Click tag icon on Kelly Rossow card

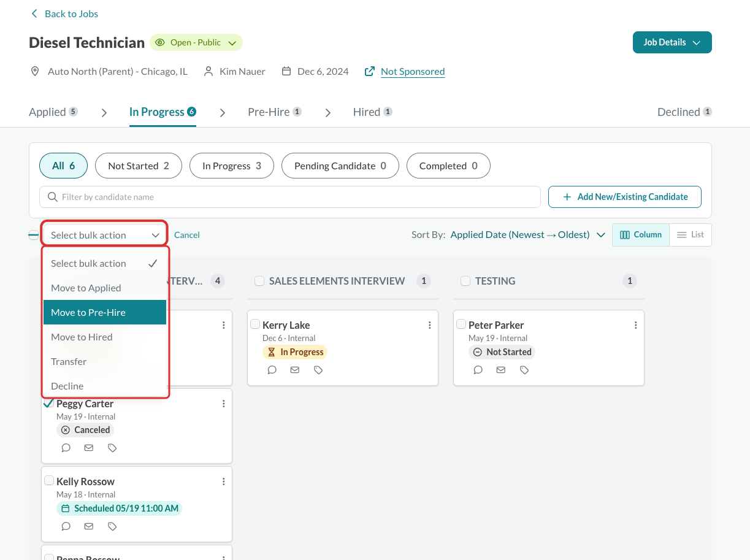tap(112, 526)
